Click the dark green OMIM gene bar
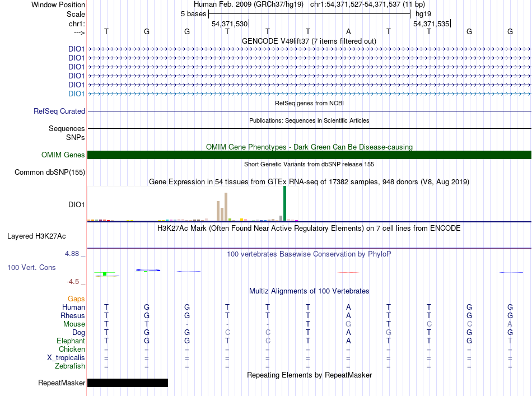Viewport: 532px width, 396px height. pyautogui.click(x=309, y=155)
